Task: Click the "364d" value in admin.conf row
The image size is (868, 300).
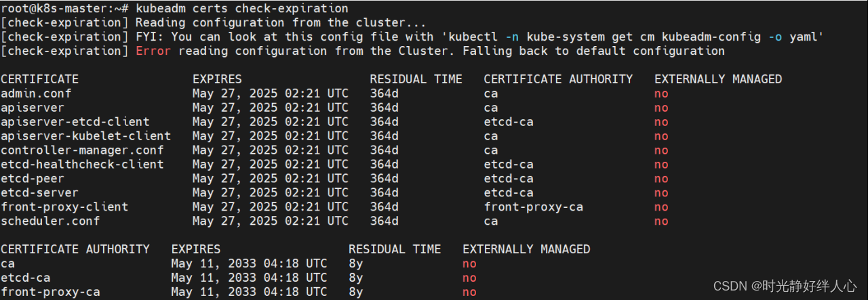Action: (384, 93)
